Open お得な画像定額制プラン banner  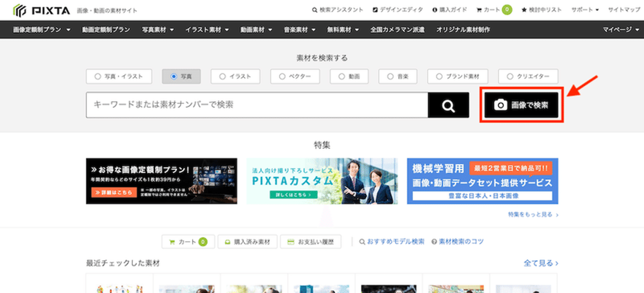coord(161,181)
